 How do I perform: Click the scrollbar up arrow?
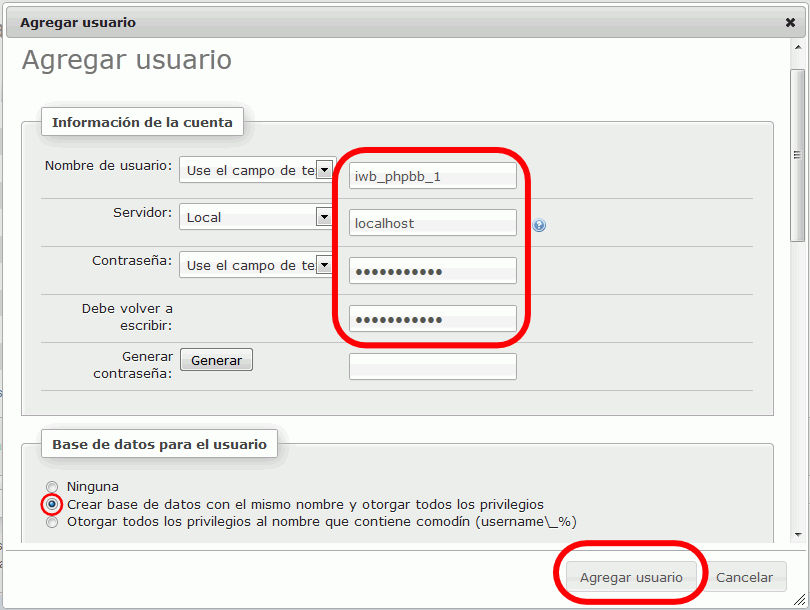[x=798, y=48]
